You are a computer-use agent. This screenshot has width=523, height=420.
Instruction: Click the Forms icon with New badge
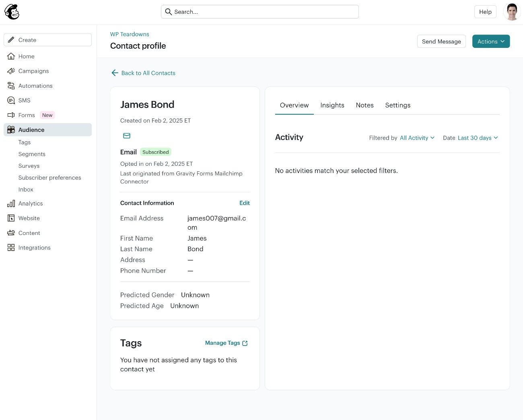pyautogui.click(x=11, y=115)
